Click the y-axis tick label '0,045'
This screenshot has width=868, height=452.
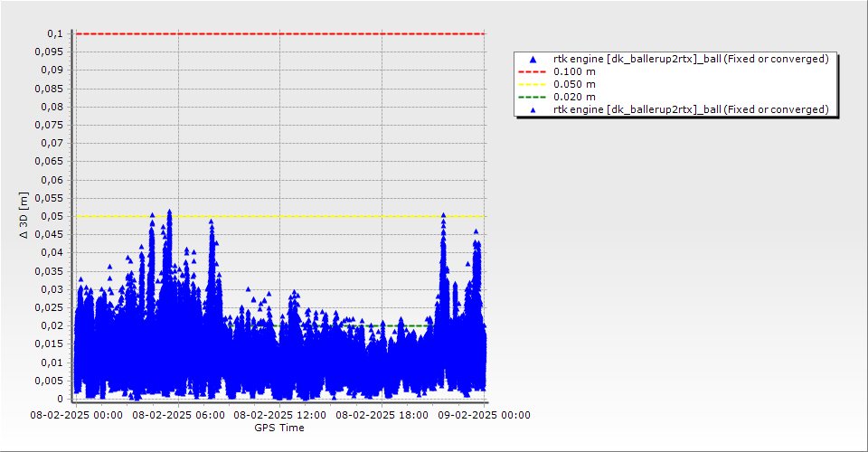pyautogui.click(x=49, y=234)
